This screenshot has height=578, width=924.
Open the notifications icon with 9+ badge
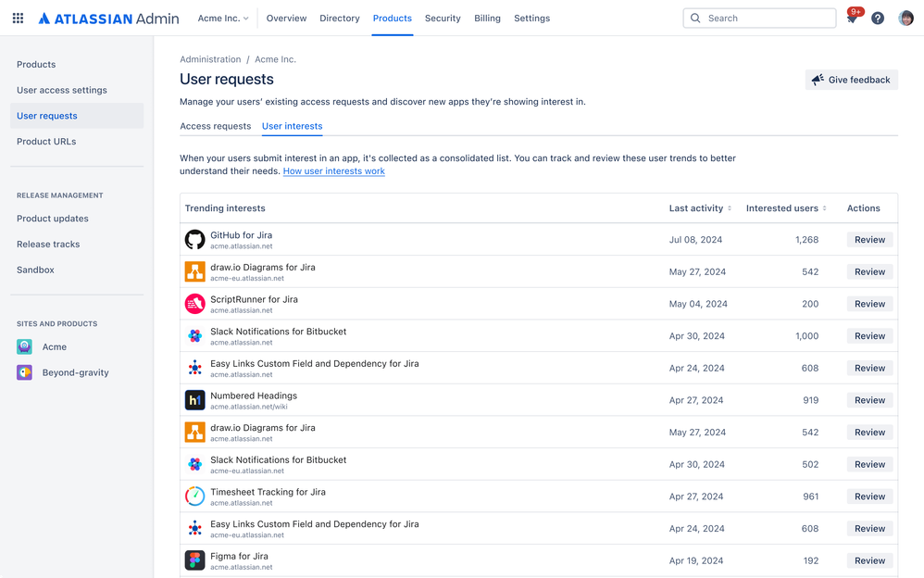click(852, 18)
